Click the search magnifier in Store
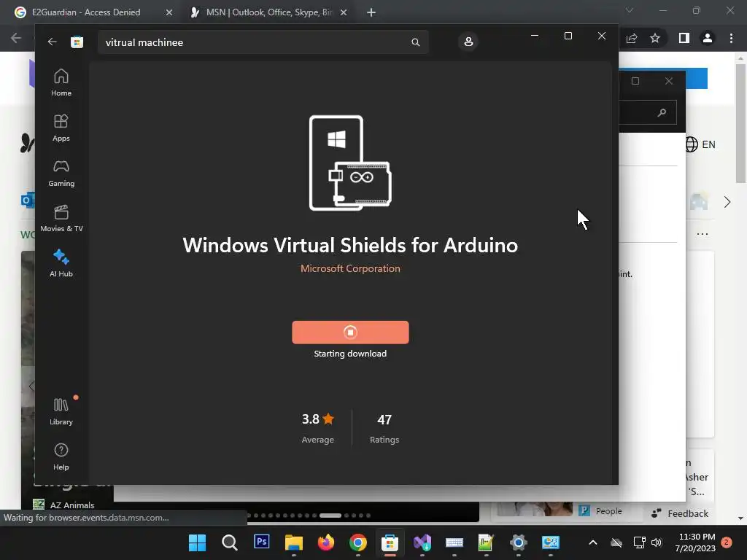 click(415, 42)
